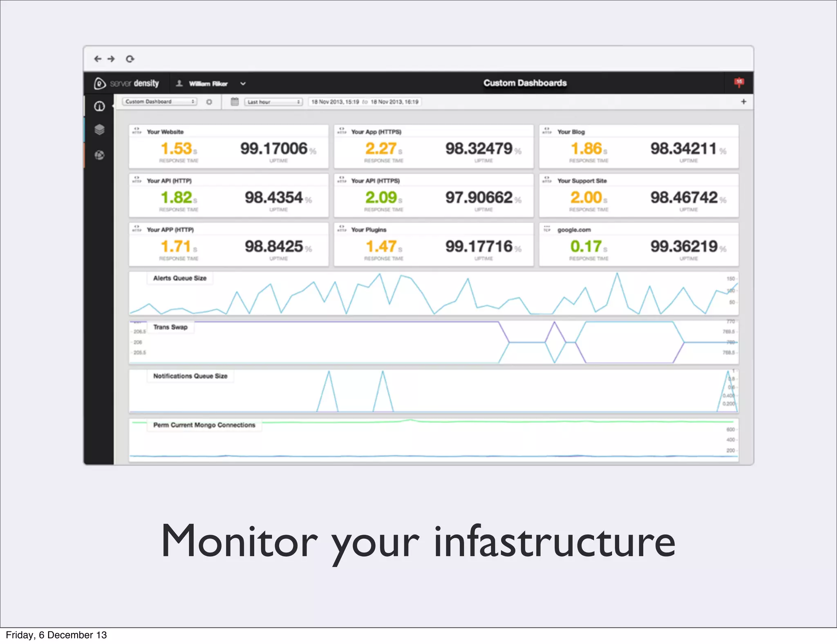This screenshot has height=644, width=837.
Task: Open the stacked layers sidebar icon
Action: (99, 130)
